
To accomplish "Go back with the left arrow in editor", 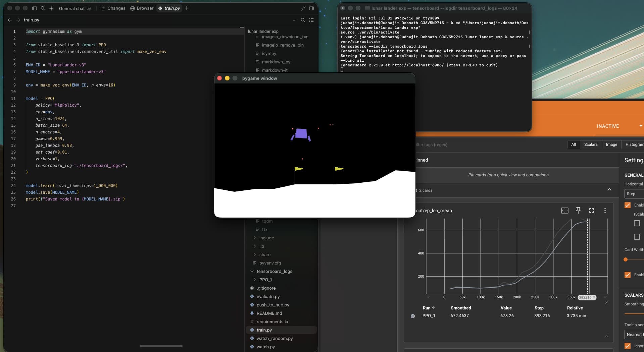I will 10,20.
